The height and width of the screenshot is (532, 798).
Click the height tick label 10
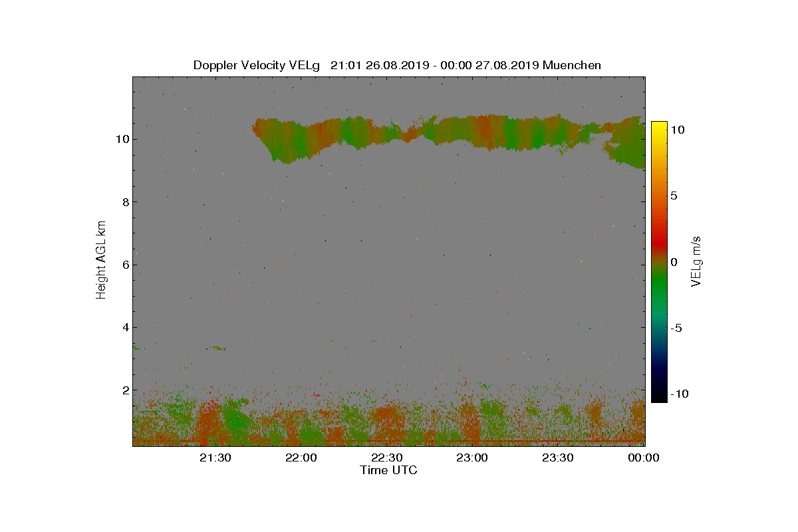122,139
